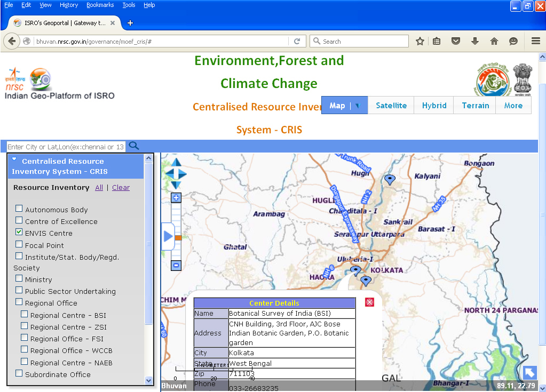This screenshot has height=392, width=546.
Task: Open the More map options
Action: tap(513, 106)
